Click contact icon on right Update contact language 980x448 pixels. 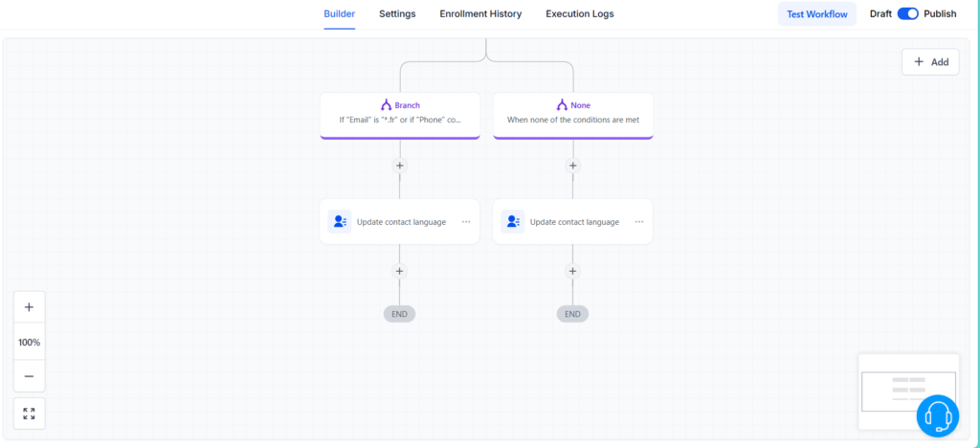coord(512,222)
